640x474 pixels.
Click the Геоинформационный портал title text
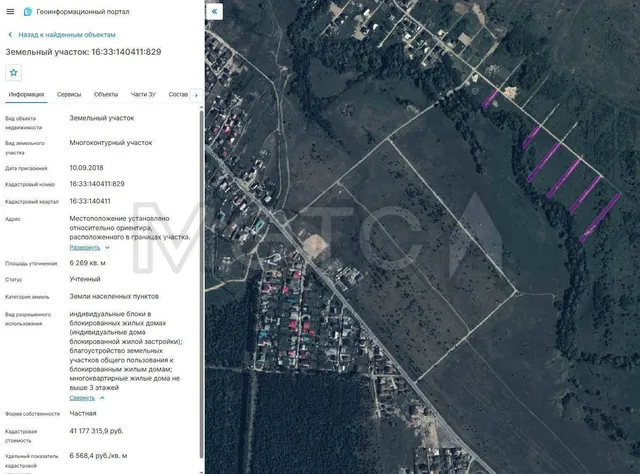click(x=83, y=12)
